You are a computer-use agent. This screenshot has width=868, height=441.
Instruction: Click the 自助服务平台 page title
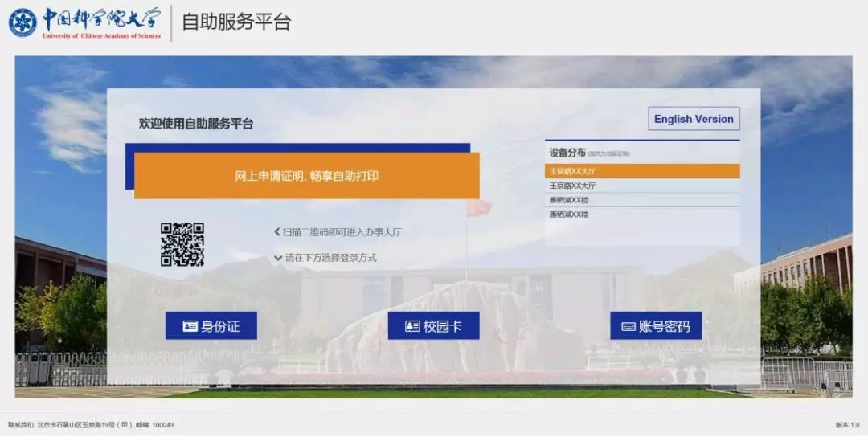(x=235, y=22)
